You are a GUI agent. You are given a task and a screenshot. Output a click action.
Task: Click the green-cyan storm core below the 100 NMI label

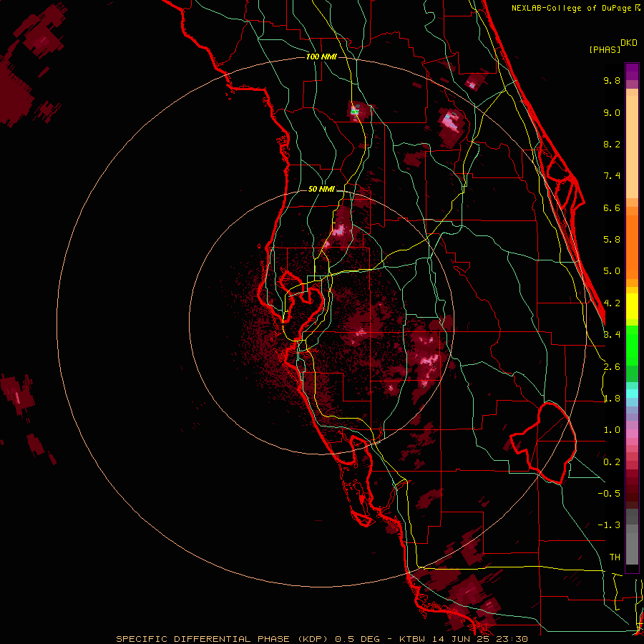point(355,111)
